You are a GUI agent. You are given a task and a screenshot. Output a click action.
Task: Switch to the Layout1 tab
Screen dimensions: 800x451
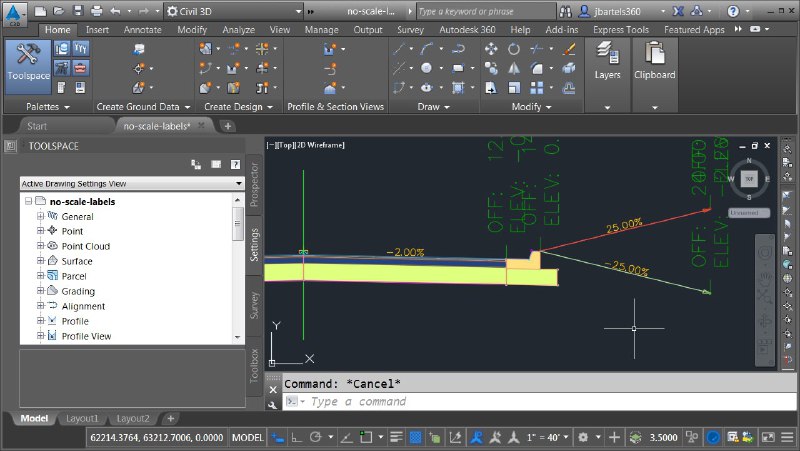point(82,418)
